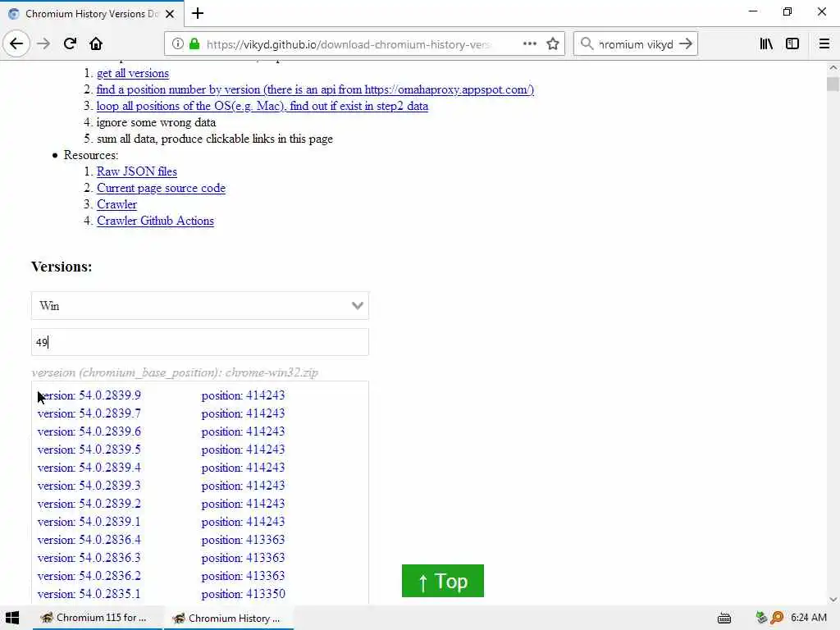Click the vertical scrollbar thumb
The width and height of the screenshot is (840, 630).
point(833,84)
